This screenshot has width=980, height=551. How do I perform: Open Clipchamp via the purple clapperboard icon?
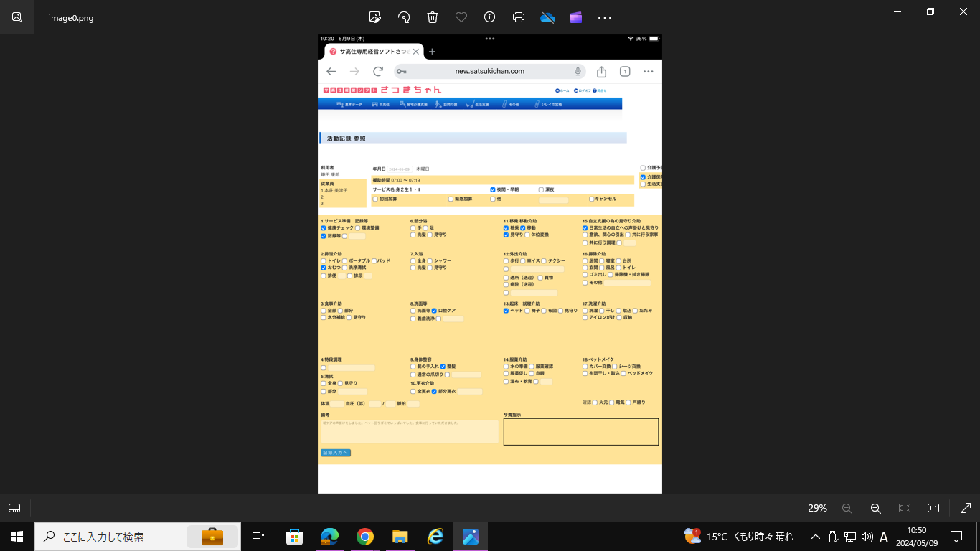coord(576,17)
